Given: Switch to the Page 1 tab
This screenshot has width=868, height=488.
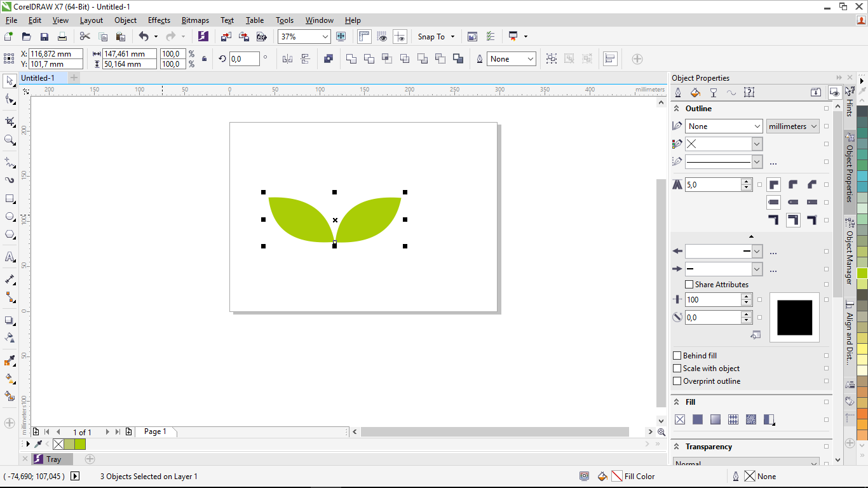Looking at the screenshot, I should [x=155, y=431].
